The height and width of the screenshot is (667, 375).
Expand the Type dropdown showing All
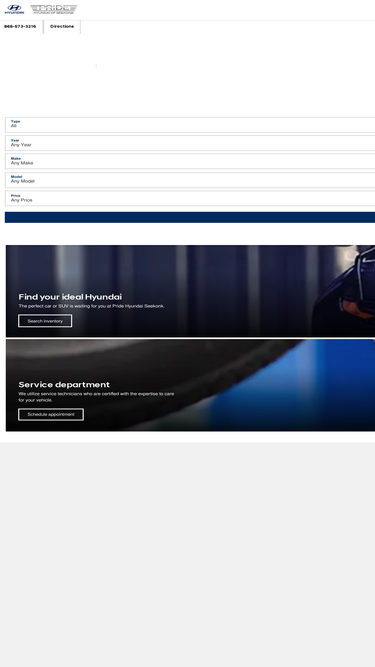click(x=190, y=125)
